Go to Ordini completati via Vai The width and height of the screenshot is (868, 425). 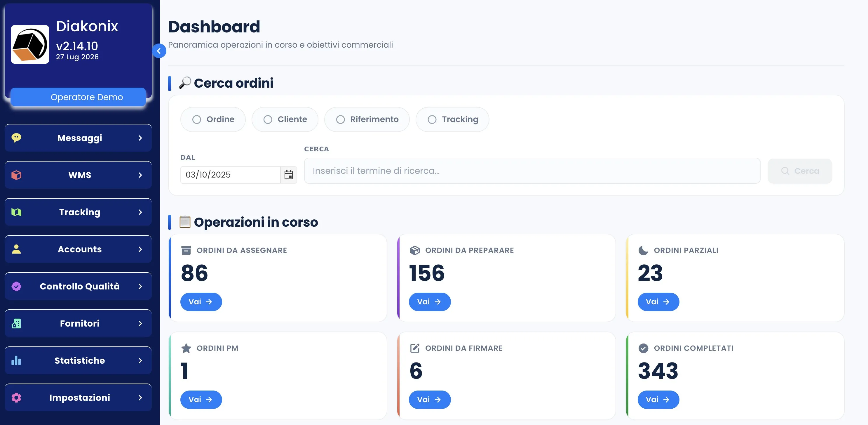658,399
